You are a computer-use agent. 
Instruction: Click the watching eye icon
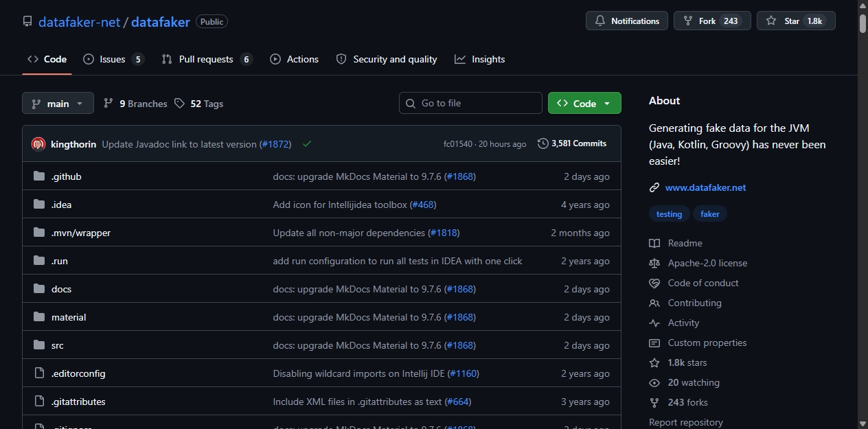pyautogui.click(x=654, y=382)
